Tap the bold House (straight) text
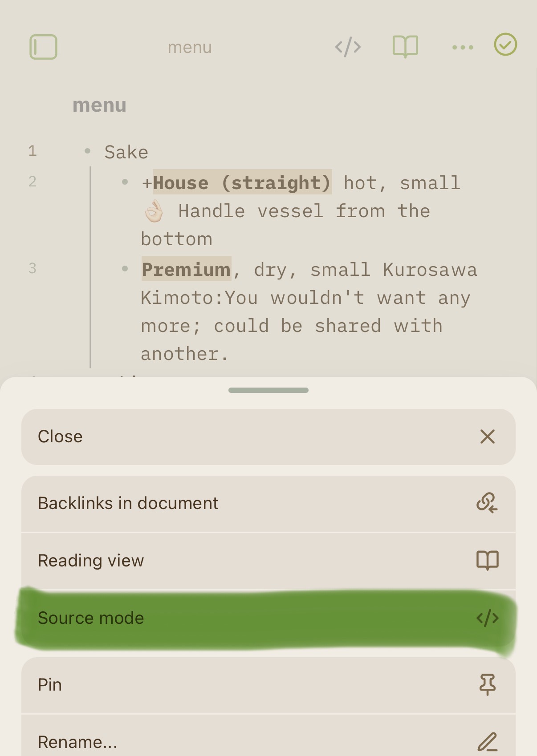This screenshot has height=756, width=537. point(242,183)
